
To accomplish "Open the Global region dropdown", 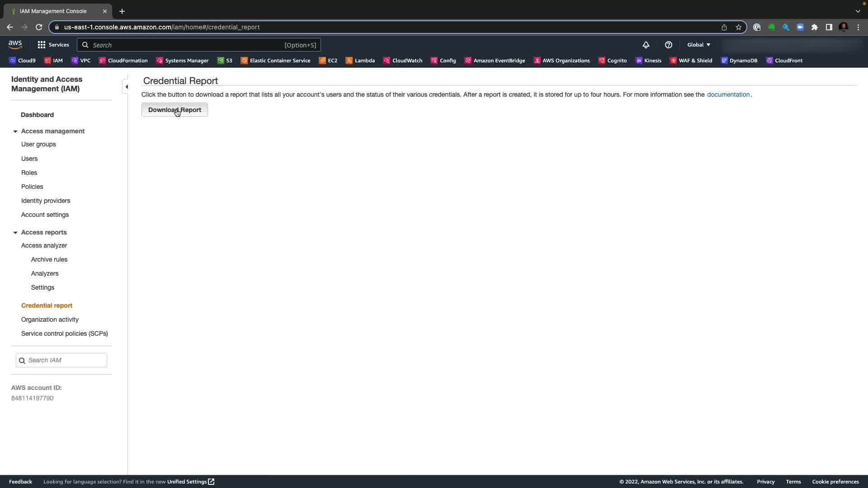I will pyautogui.click(x=698, y=45).
